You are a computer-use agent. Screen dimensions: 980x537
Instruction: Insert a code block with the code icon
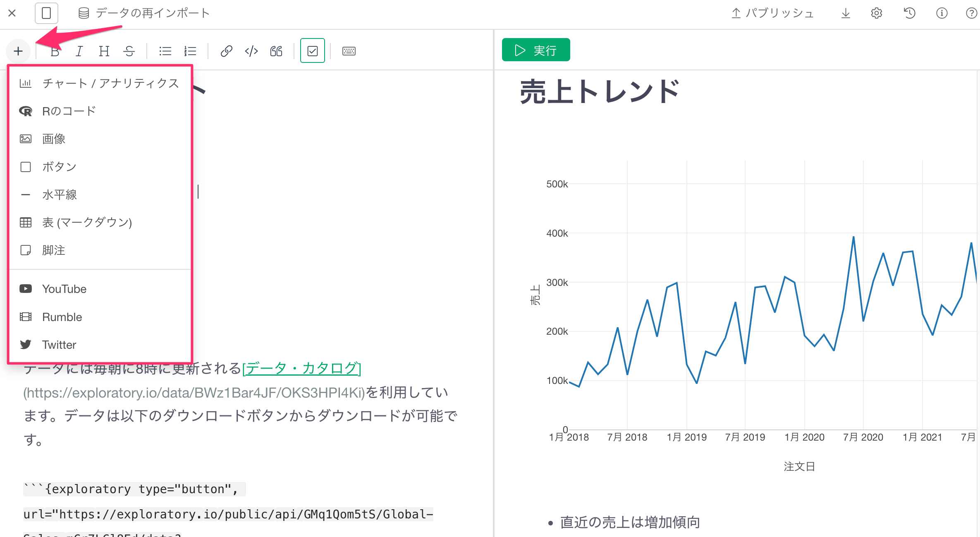click(251, 51)
